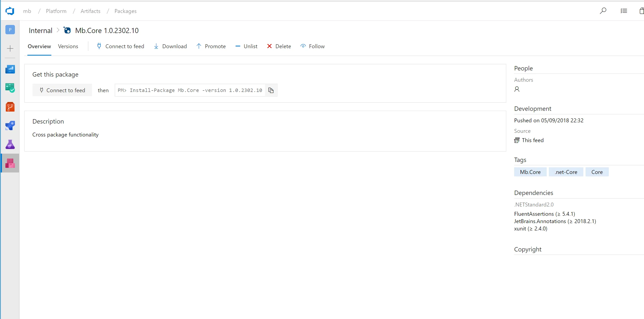Screen dimensions: 644x319
Task: Select the Overview tab
Action: click(39, 46)
